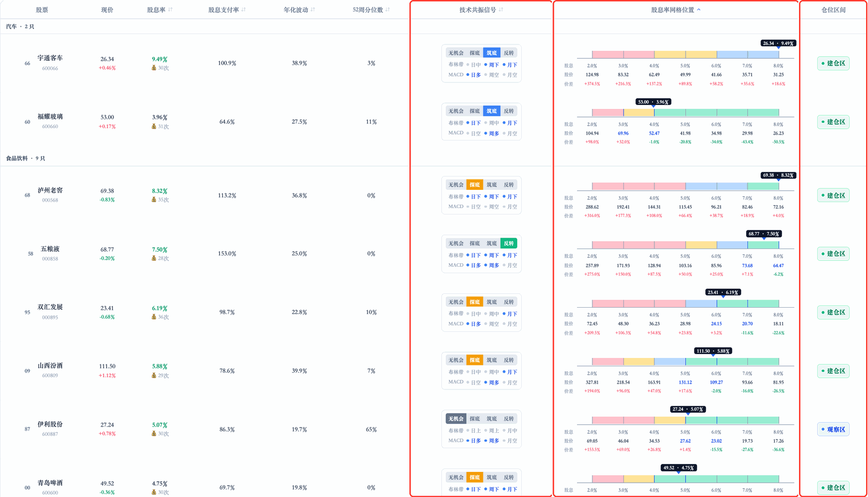Click the sort arrows next to 年化波动
The width and height of the screenshot is (868, 497).
[313, 10]
